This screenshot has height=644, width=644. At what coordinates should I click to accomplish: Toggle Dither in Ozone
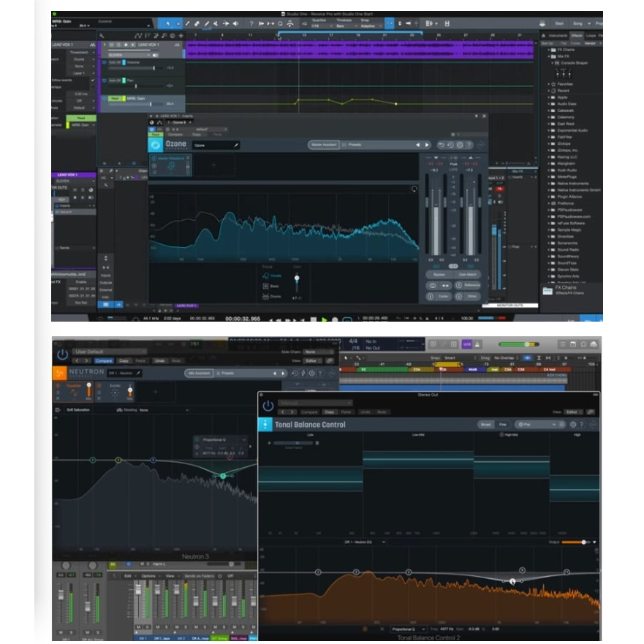coord(467,296)
